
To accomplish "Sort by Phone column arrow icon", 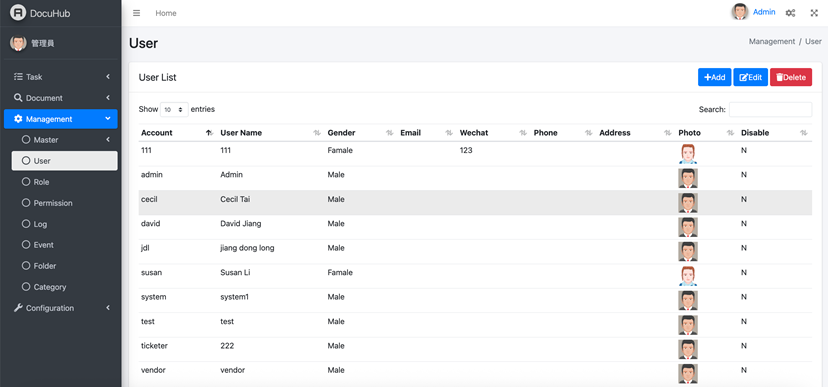I will click(589, 133).
